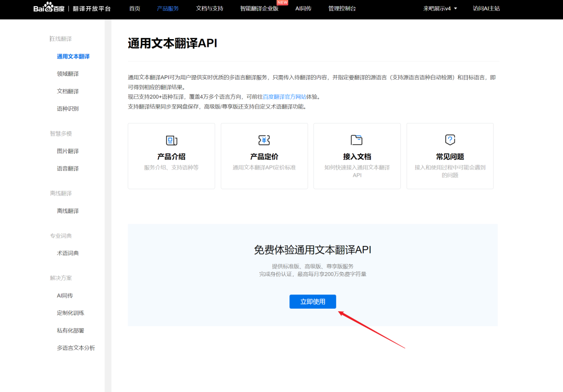Select the 产品定价 yen coupon icon
Screen dimensions: 563x392
(264, 140)
